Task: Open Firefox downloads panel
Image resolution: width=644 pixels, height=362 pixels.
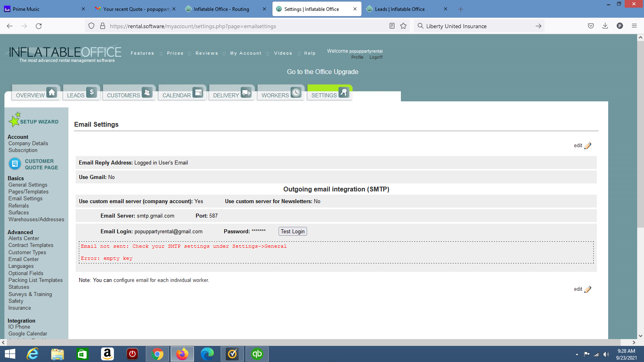Action: pos(605,26)
